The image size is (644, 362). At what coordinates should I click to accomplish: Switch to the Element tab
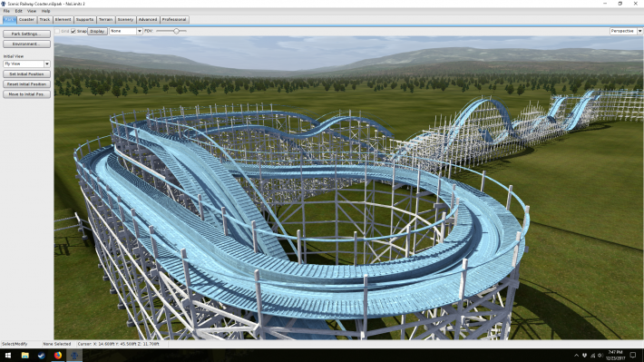pyautogui.click(x=63, y=20)
